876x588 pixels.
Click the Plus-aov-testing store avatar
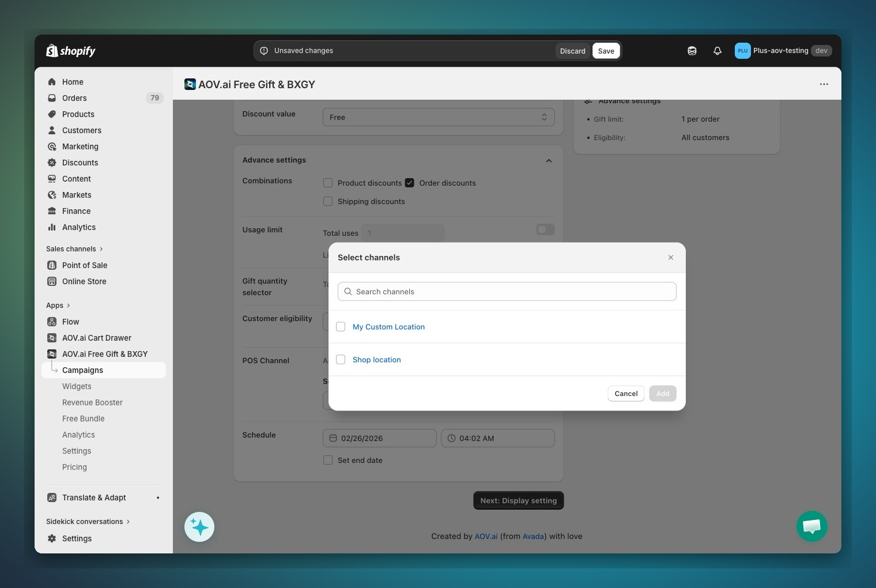[x=742, y=51]
